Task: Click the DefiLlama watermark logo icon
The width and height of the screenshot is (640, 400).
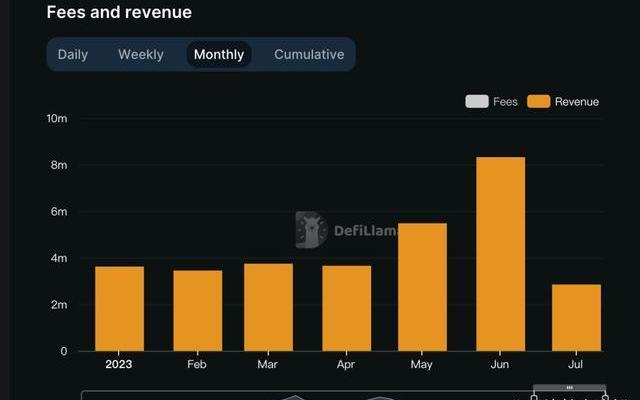Action: coord(311,230)
